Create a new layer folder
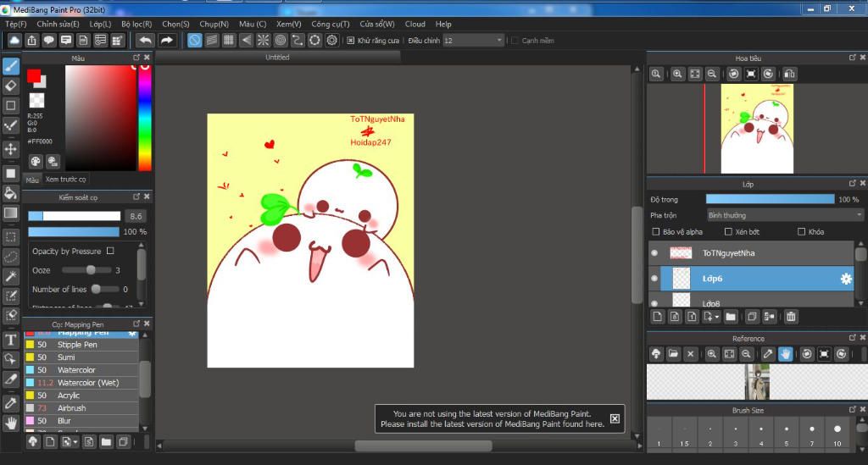 point(731,317)
